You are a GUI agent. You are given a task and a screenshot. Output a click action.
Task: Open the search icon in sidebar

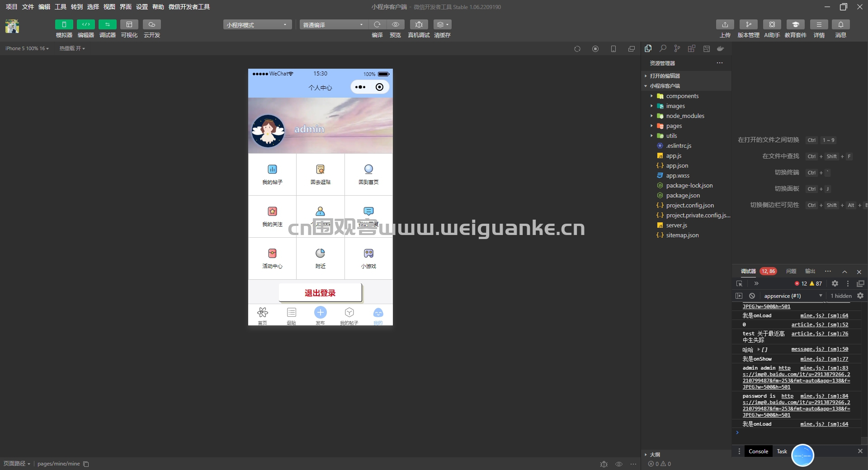[x=663, y=48]
